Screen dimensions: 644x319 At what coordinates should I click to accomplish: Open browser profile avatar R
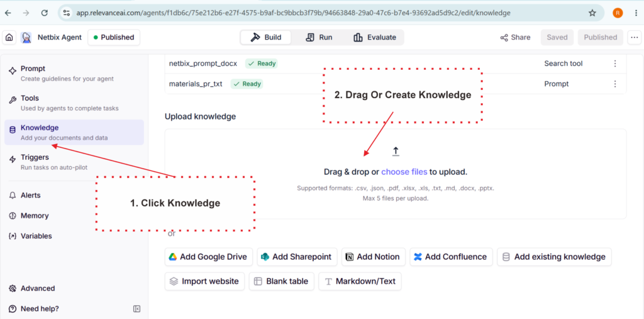pyautogui.click(x=618, y=13)
